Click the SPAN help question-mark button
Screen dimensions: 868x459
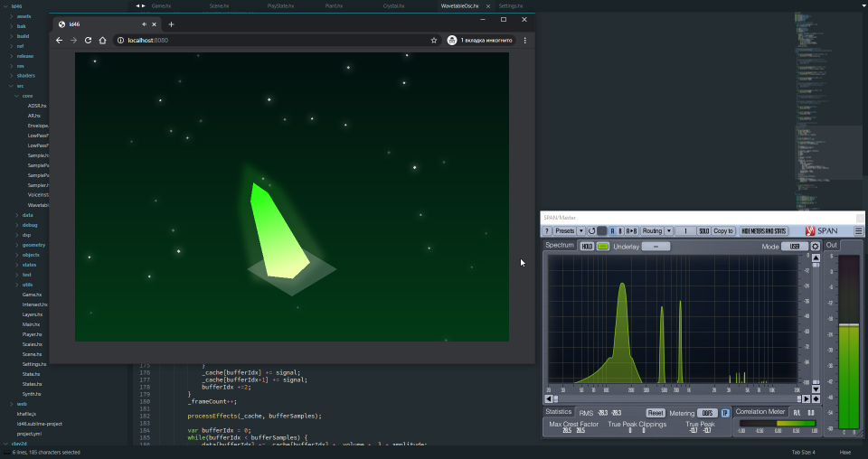tap(547, 231)
